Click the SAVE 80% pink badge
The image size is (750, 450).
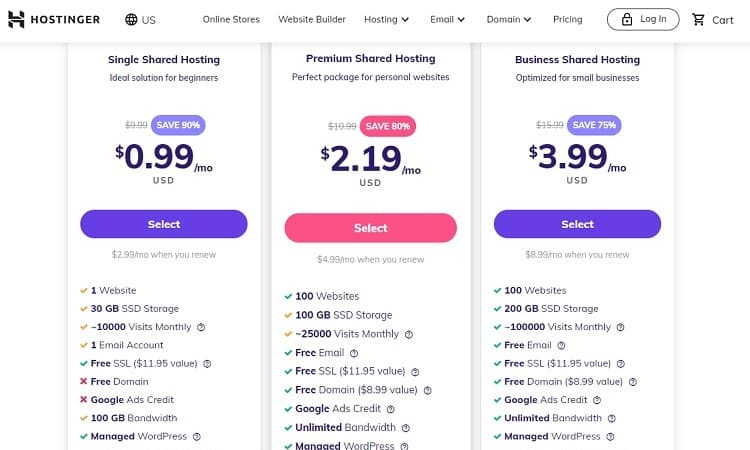(388, 126)
